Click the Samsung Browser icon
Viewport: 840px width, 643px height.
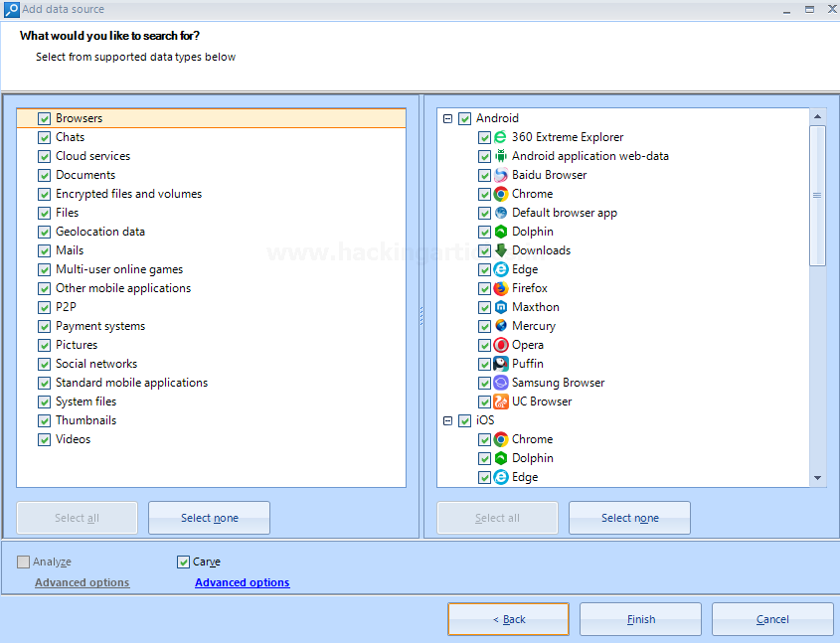[x=501, y=383]
